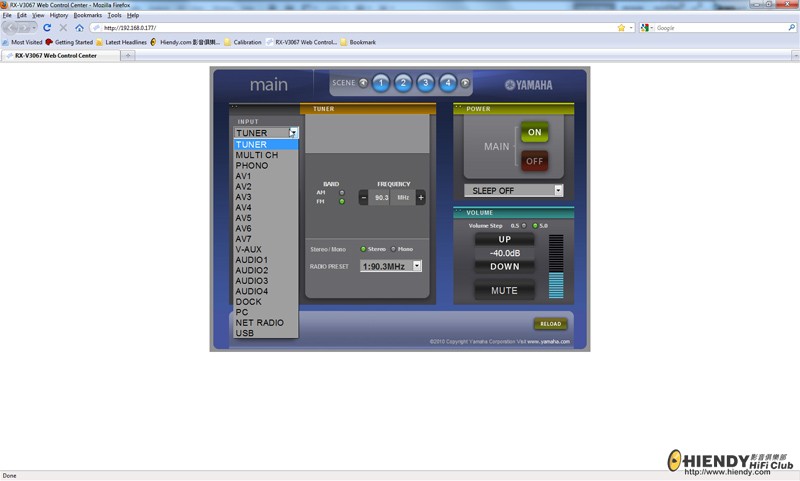Select PHONO from input list
Screen dimensions: 800x481
pos(266,165)
